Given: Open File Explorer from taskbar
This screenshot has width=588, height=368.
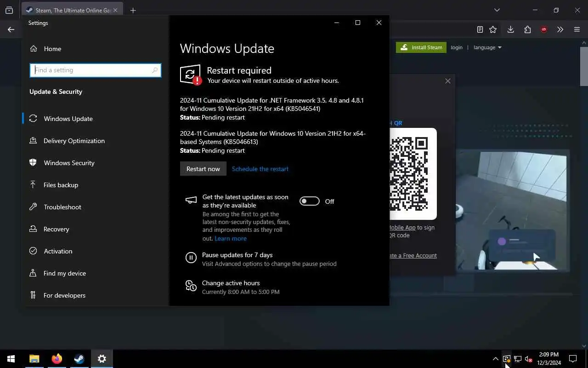Looking at the screenshot, I should click(34, 359).
